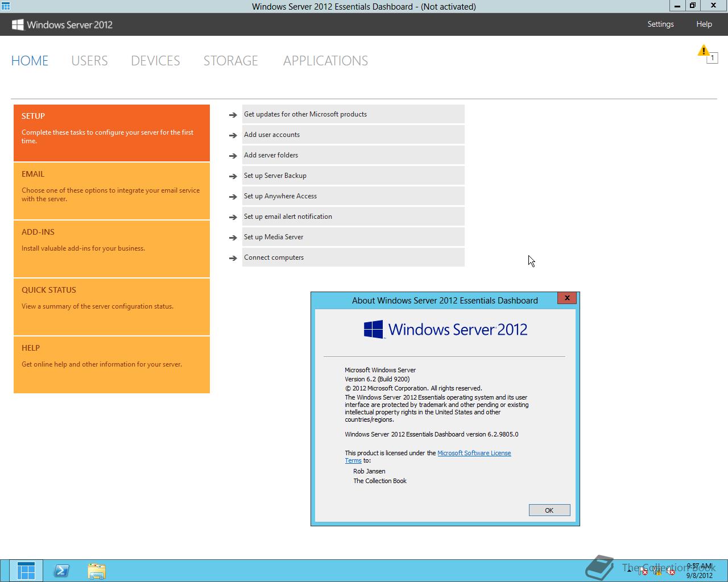Click the Windows Server 2012 logo in About dialog

pos(445,330)
